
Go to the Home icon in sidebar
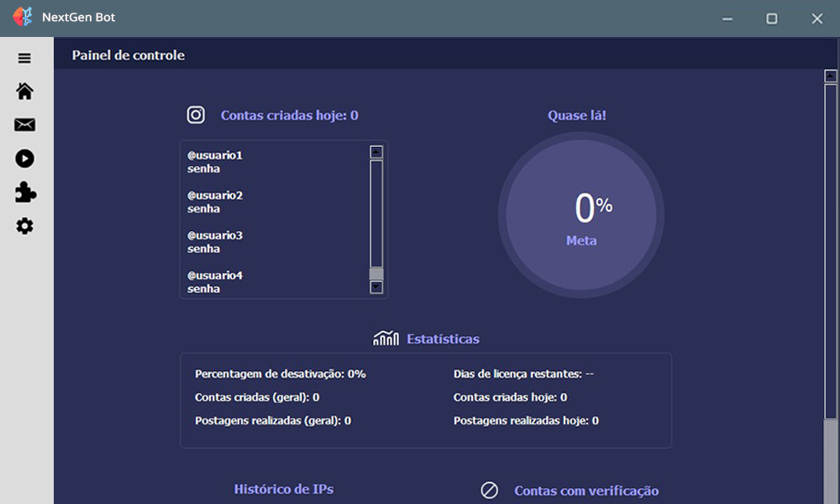[24, 91]
